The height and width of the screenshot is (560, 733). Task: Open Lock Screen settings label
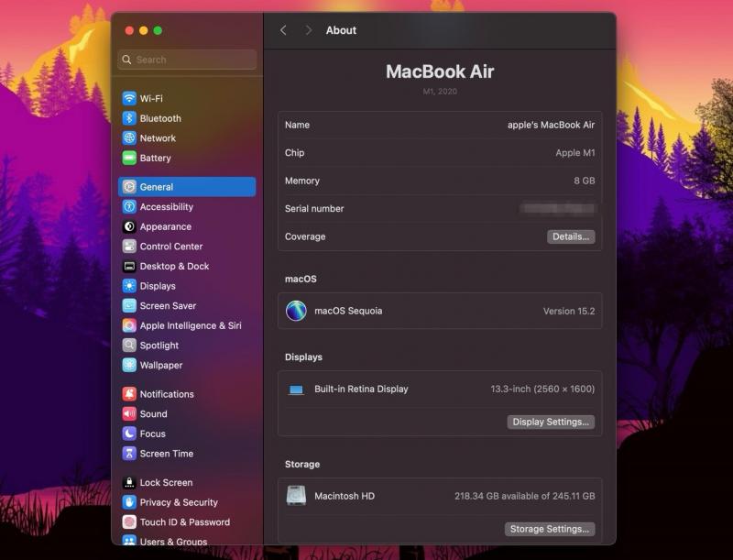pos(166,482)
